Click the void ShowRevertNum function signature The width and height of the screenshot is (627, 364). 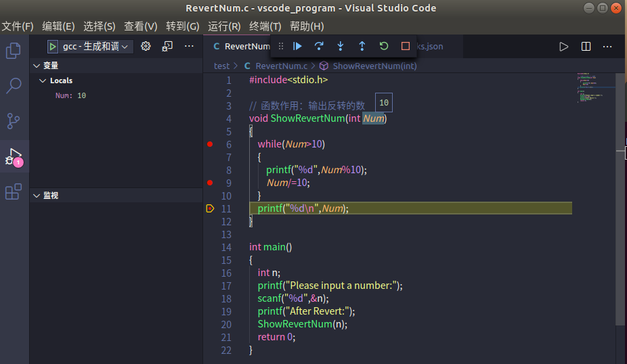click(318, 118)
